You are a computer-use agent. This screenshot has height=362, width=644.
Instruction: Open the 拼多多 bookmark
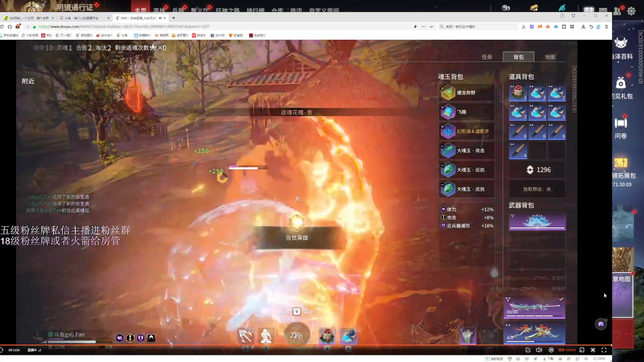[x=199, y=35]
